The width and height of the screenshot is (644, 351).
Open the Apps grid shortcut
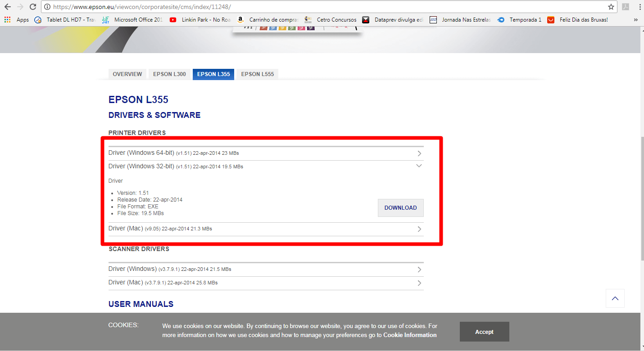[x=17, y=20]
